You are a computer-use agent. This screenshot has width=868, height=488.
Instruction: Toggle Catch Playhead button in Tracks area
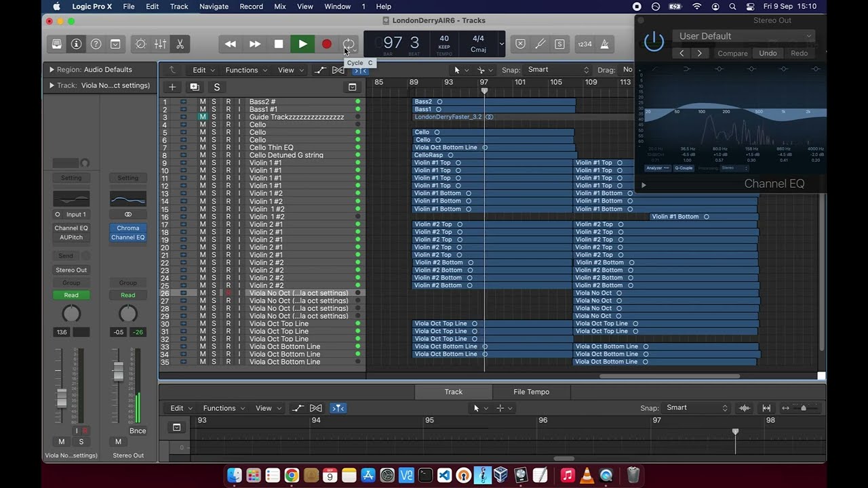tap(360, 70)
